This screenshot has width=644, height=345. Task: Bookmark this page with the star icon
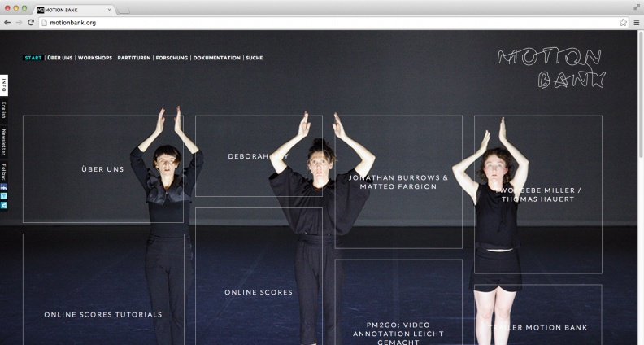point(623,22)
